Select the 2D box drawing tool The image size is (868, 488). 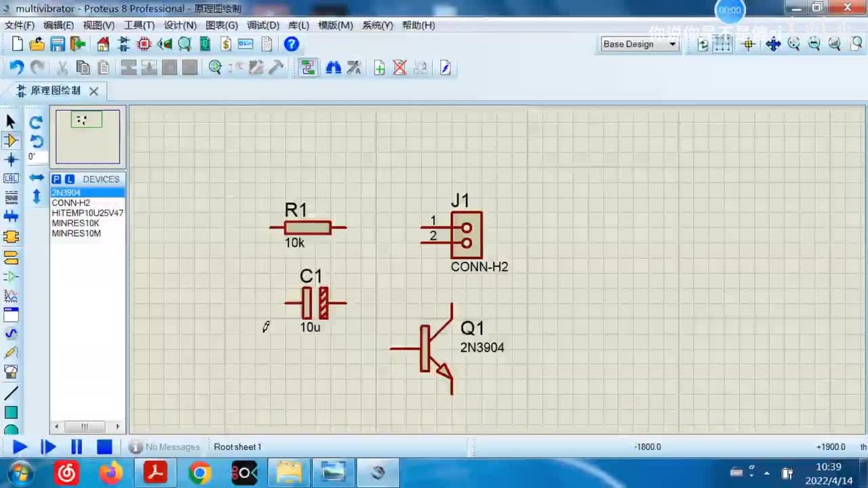tap(11, 412)
